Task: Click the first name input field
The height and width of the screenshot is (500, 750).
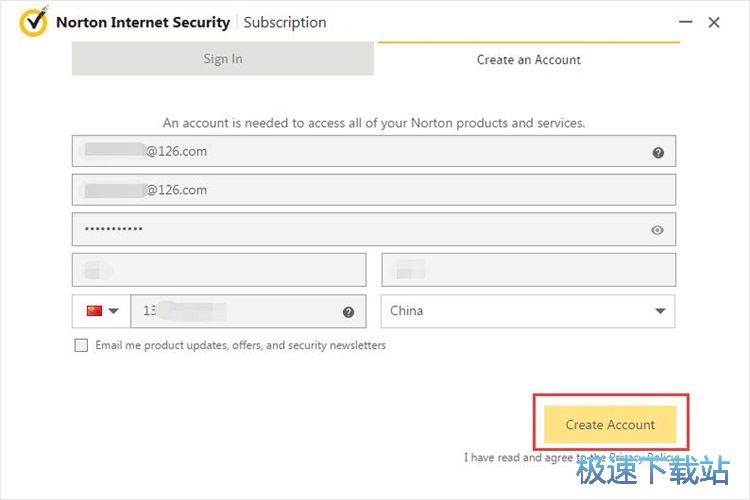Action: [x=219, y=270]
